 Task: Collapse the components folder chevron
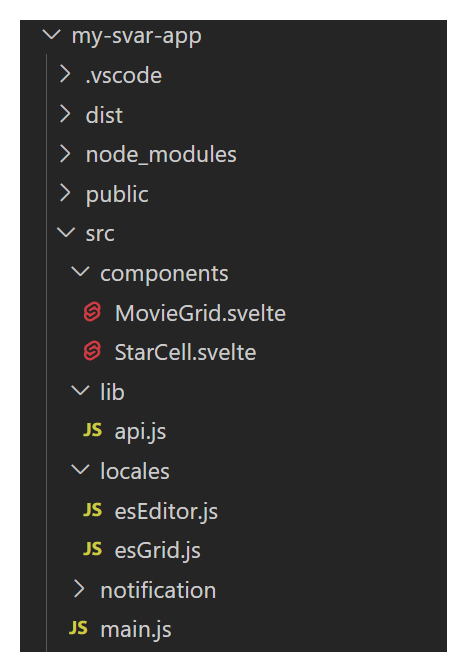click(80, 272)
